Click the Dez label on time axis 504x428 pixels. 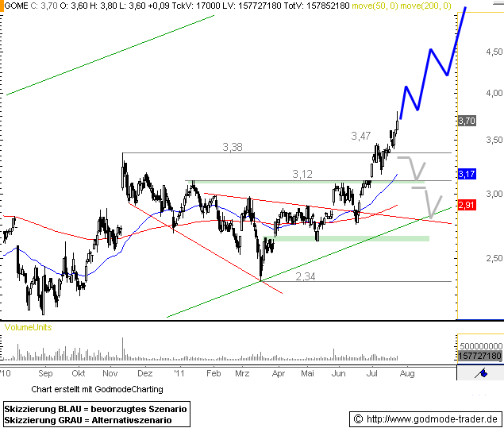pos(144,373)
